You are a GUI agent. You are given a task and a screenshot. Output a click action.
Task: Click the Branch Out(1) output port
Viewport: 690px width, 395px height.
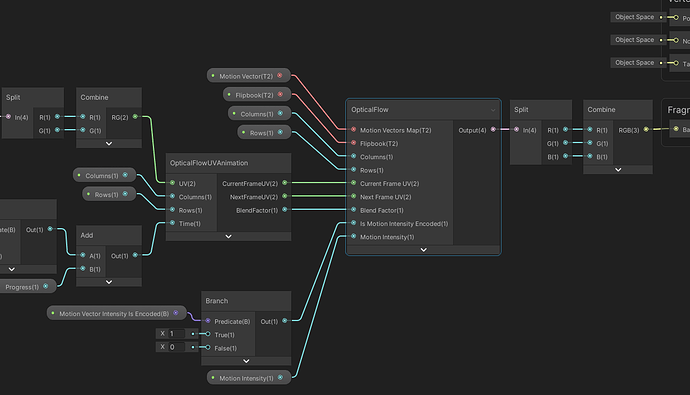point(285,321)
